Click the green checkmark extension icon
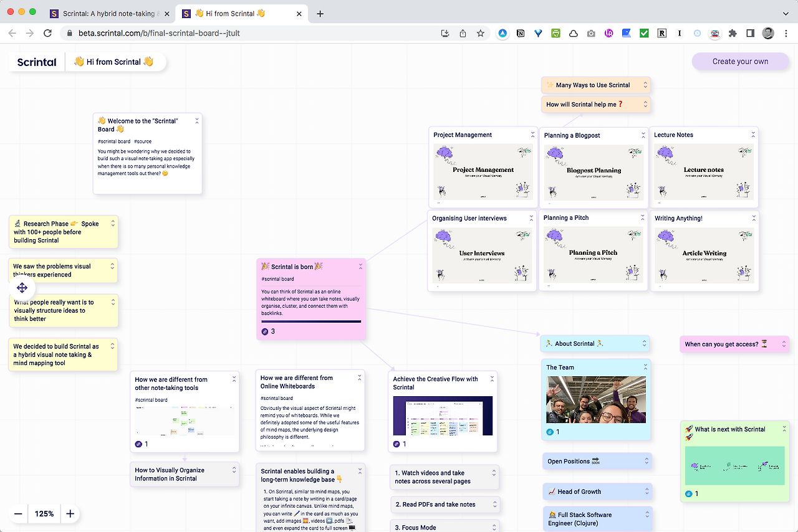This screenshot has width=798, height=532. [x=644, y=34]
